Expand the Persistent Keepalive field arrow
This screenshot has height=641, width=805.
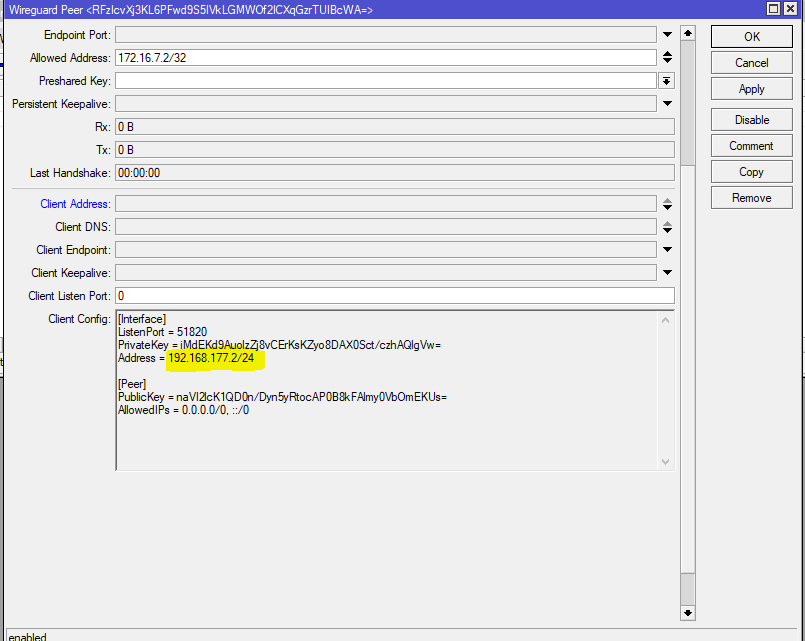tap(667, 104)
